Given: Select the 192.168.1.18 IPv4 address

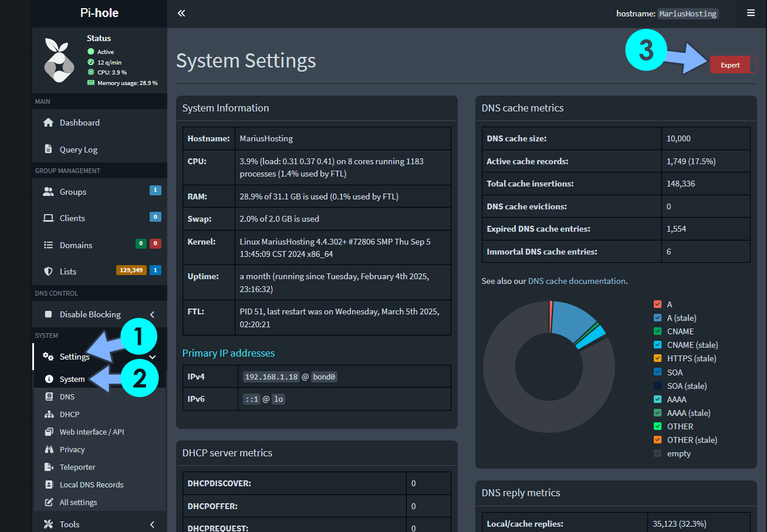Looking at the screenshot, I should click(x=271, y=377).
